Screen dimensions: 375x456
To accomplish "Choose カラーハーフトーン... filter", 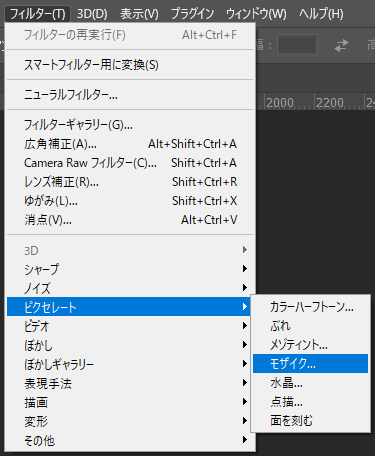I will pos(310,307).
